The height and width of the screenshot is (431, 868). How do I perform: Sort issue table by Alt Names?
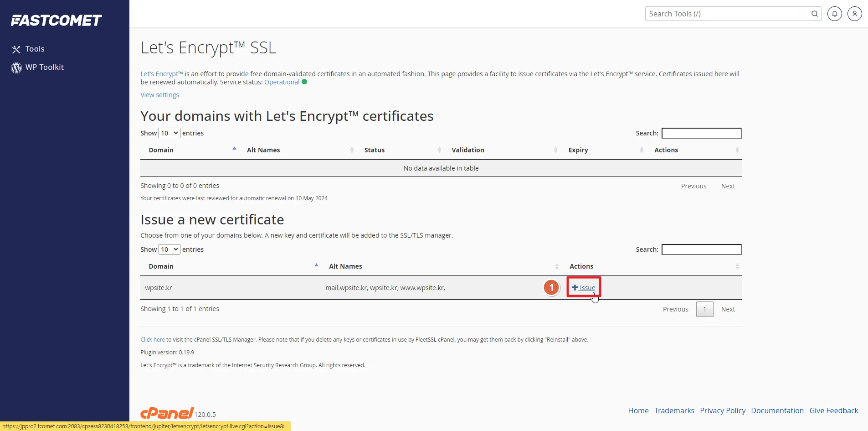[x=441, y=266]
